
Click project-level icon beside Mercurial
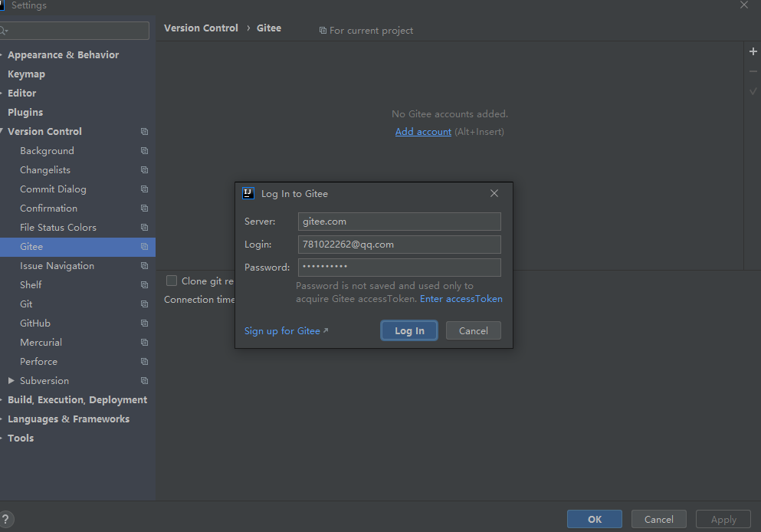tap(144, 342)
